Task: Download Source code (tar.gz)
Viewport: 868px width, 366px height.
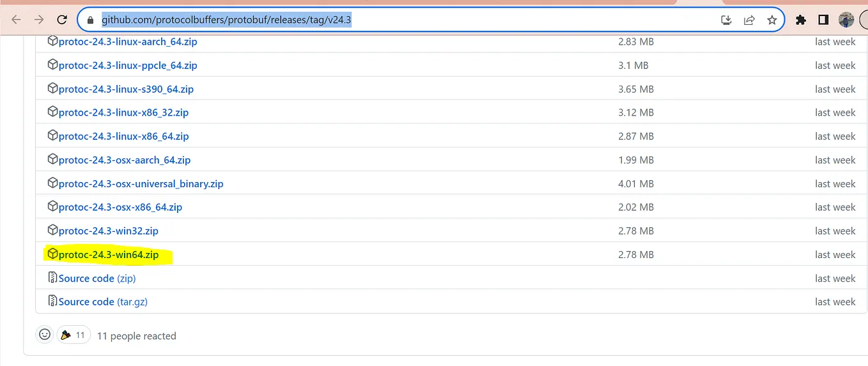Action: (103, 301)
